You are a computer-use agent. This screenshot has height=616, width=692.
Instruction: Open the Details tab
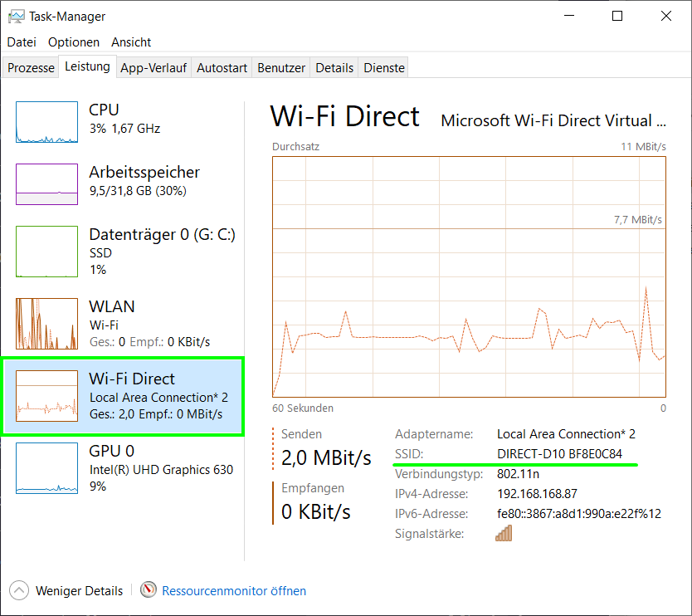(334, 67)
